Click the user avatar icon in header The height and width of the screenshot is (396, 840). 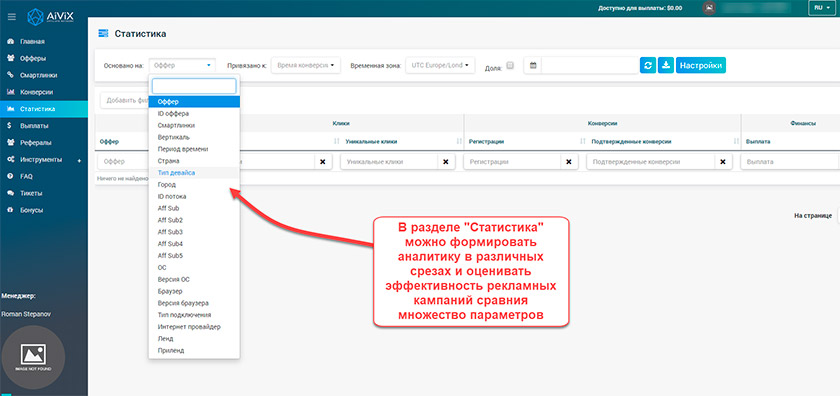pyautogui.click(x=709, y=8)
